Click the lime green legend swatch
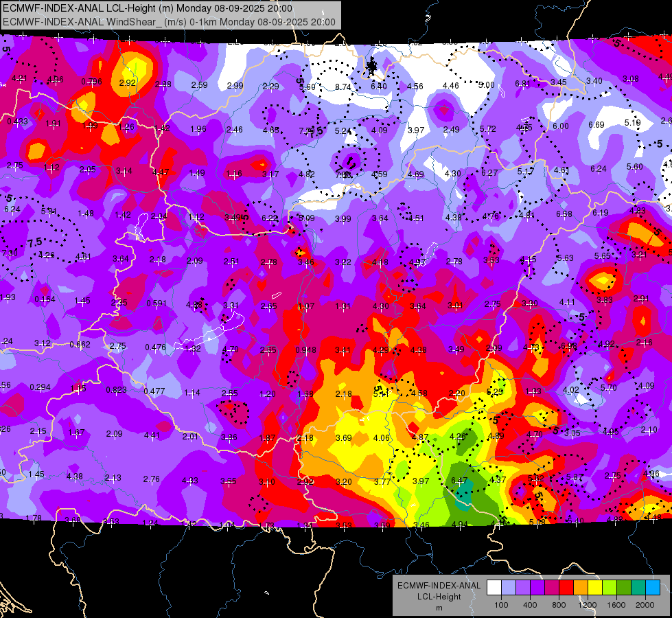This screenshot has width=672, height=618. 609,588
